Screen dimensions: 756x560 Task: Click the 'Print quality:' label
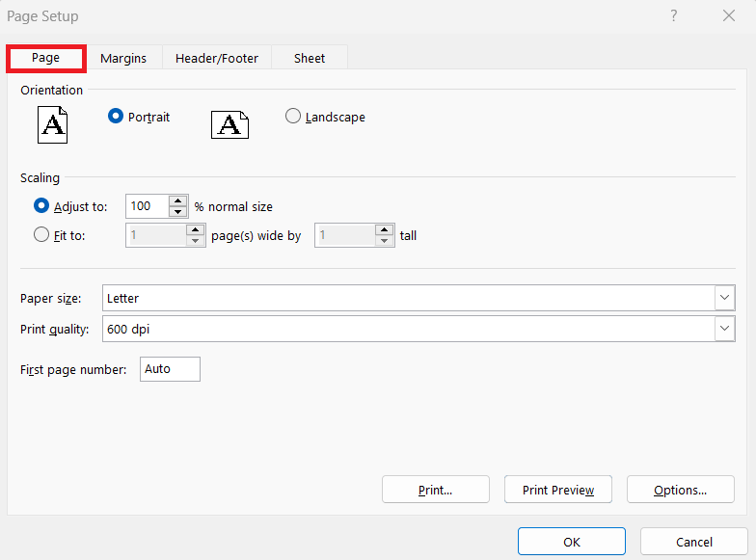(54, 330)
